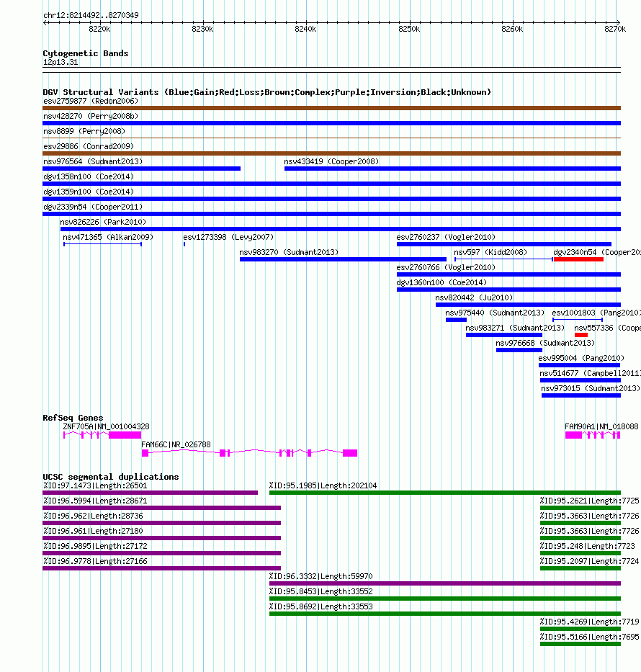Open the nsv8899 (Perry2008) variant label
This screenshot has height=672, width=641.
click(x=84, y=131)
